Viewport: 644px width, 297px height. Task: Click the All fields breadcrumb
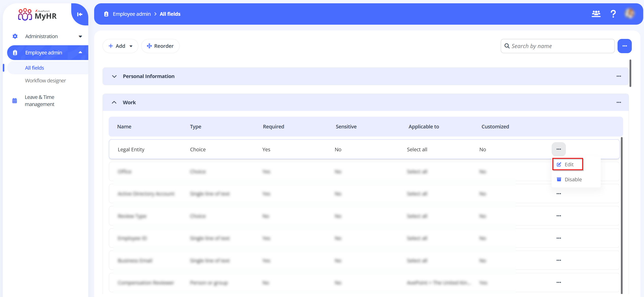pyautogui.click(x=170, y=14)
